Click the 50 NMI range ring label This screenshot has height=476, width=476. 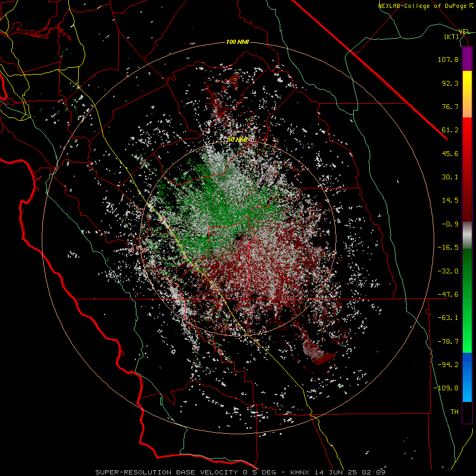tap(237, 140)
